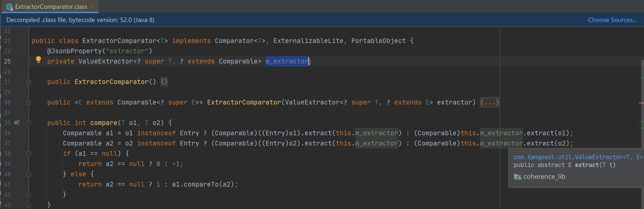The width and height of the screenshot is (644, 209).
Task: Expand the folded constructor on line 30
Action: coord(29,103)
